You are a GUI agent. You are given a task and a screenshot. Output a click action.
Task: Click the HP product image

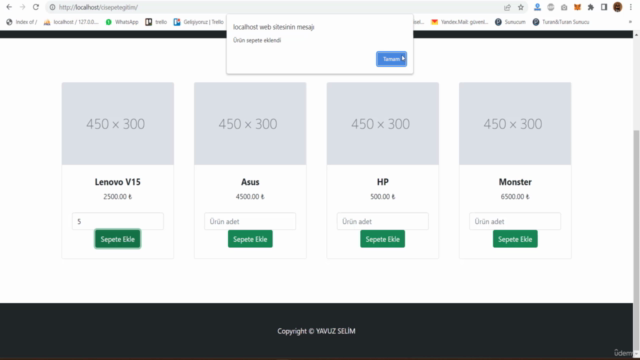tap(383, 124)
